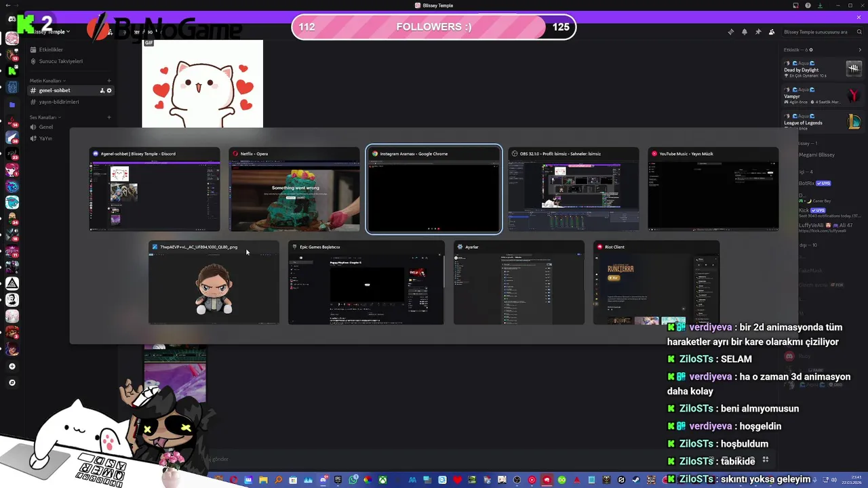Collapse the Ses Kanalları category

45,117
